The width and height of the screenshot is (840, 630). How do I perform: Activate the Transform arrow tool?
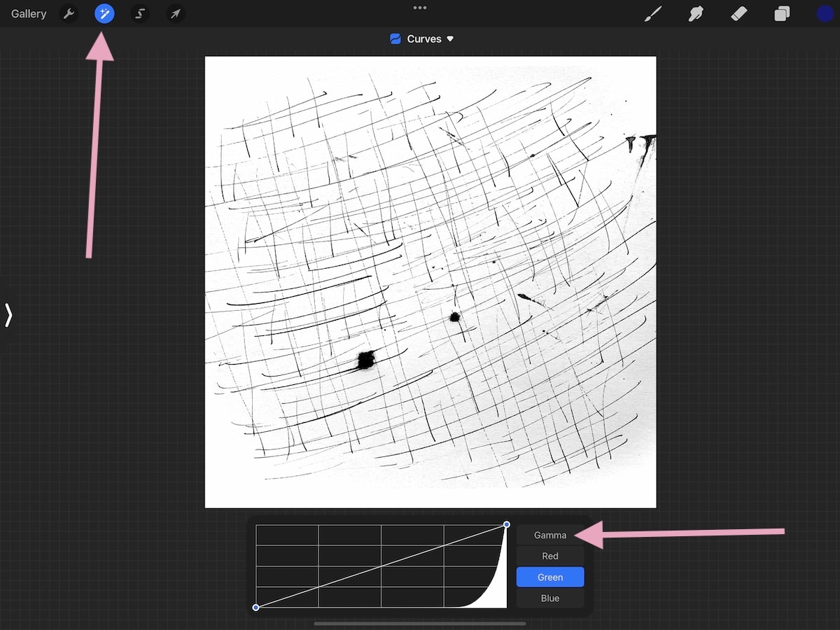point(176,13)
